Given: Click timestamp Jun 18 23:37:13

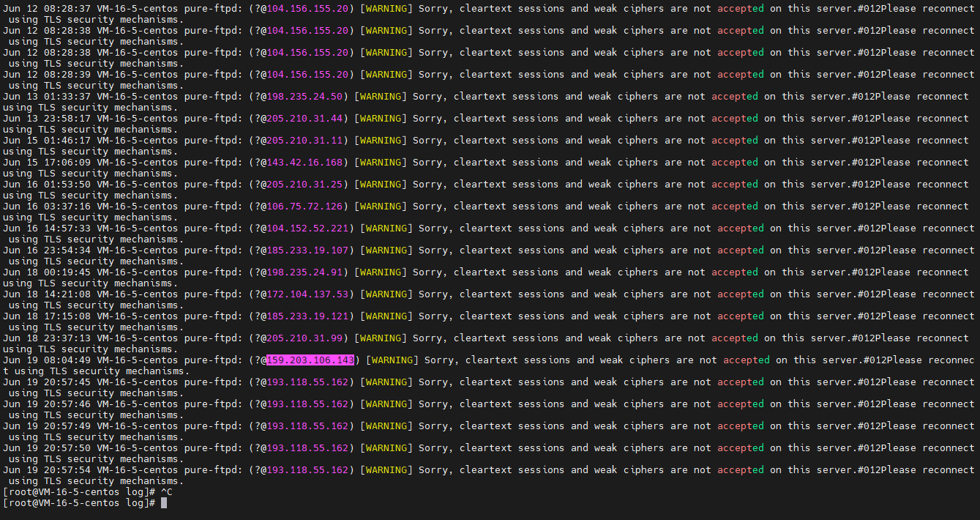Looking at the screenshot, I should tap(47, 338).
